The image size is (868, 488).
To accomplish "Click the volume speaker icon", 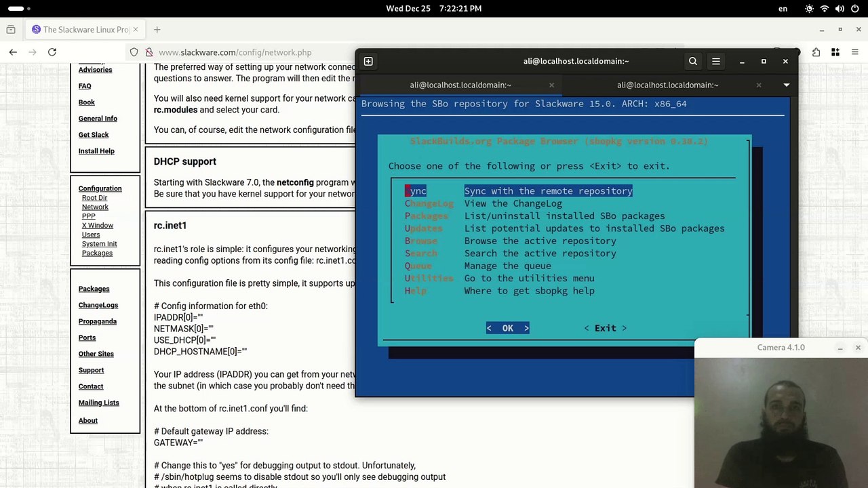I will 840,9.
